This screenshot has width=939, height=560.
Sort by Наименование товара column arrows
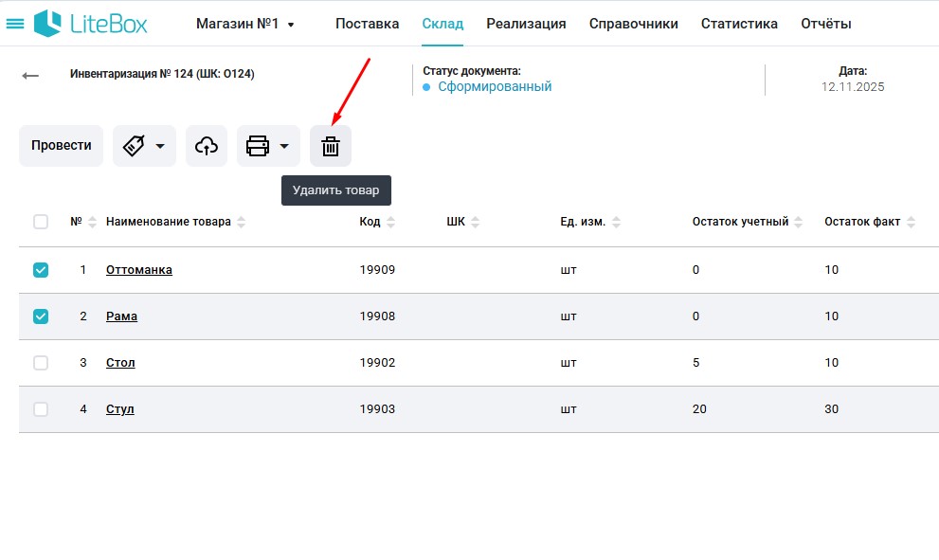(x=241, y=223)
